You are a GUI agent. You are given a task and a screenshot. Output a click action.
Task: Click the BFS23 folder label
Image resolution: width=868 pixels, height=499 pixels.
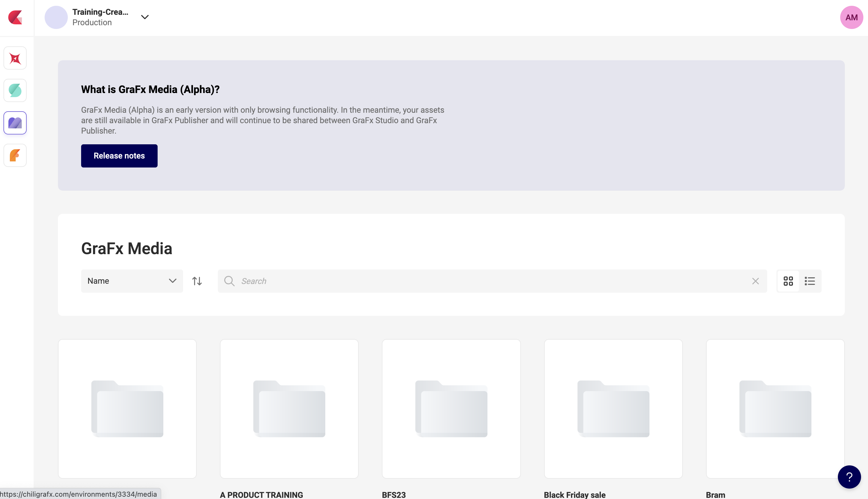tap(393, 495)
